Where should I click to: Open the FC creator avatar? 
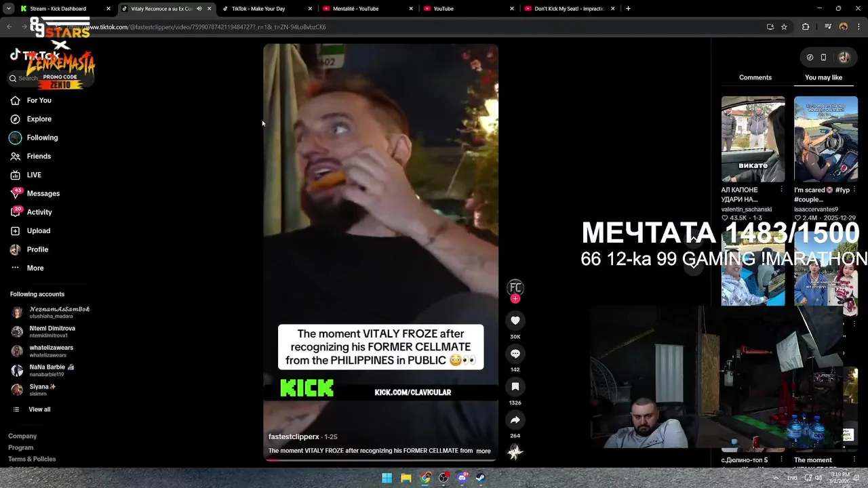515,287
